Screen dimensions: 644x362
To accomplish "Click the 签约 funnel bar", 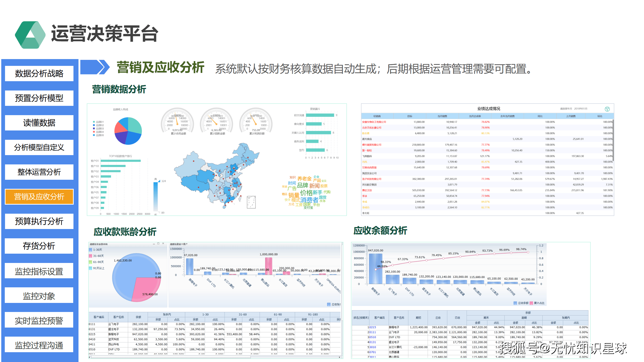I will [x=315, y=150].
